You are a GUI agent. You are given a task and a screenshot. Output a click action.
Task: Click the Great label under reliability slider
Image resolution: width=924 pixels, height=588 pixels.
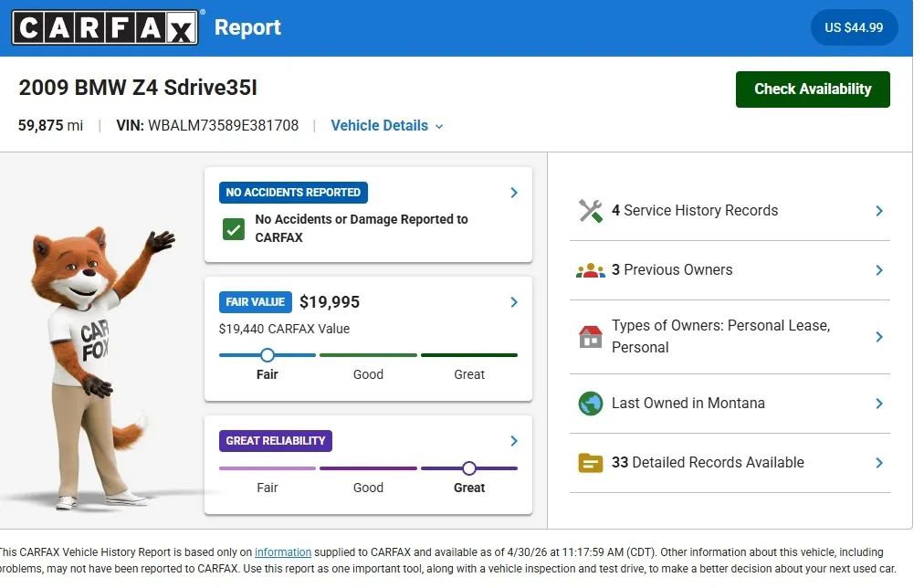(x=469, y=488)
